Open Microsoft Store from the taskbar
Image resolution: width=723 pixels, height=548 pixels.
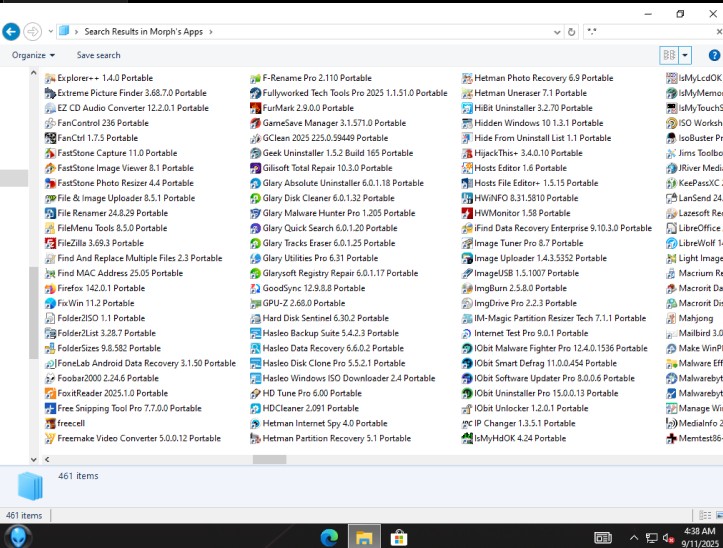click(x=398, y=537)
